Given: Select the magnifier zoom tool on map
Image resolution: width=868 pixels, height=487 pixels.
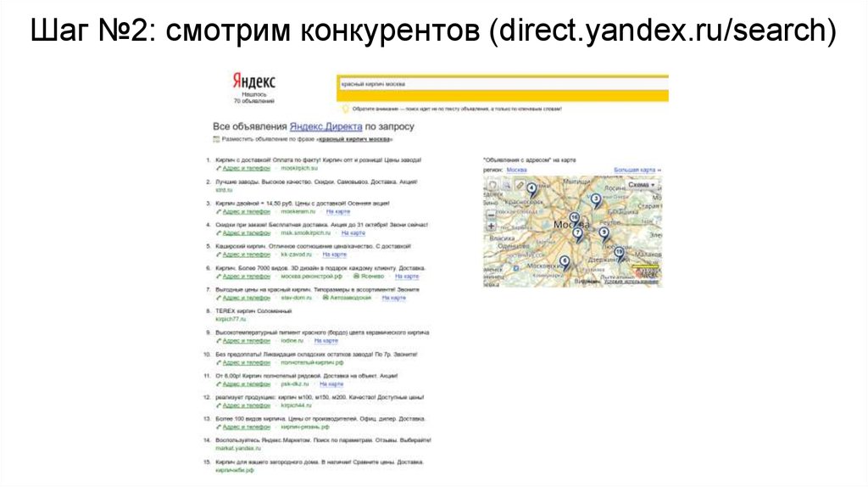Looking at the screenshot, I should 506,185.
